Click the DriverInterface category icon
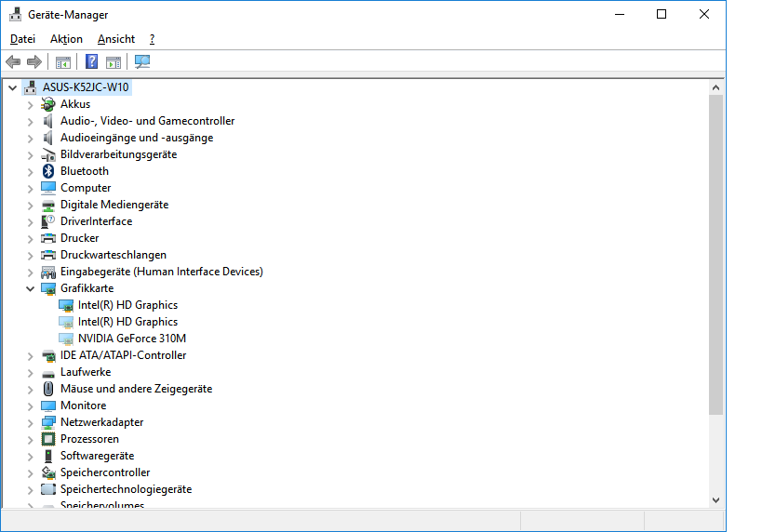Viewport: 762px width, 532px height. 48,221
